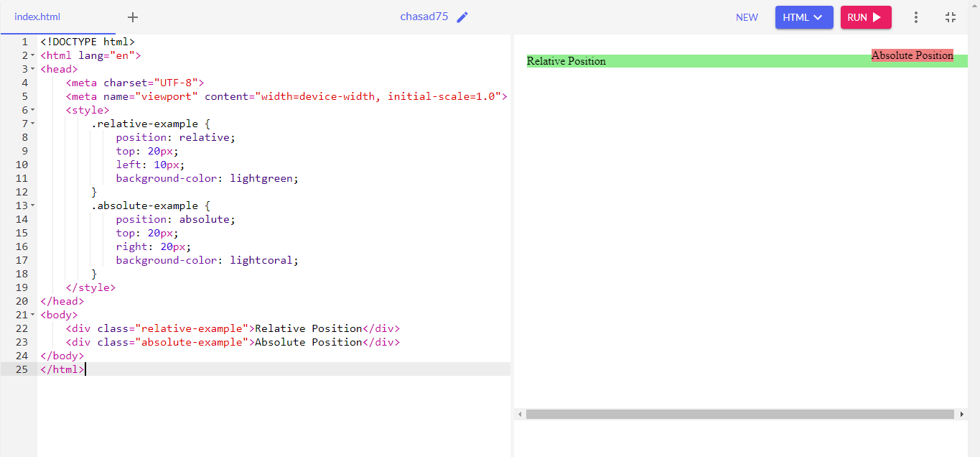Click the chasad75 project title

click(424, 17)
